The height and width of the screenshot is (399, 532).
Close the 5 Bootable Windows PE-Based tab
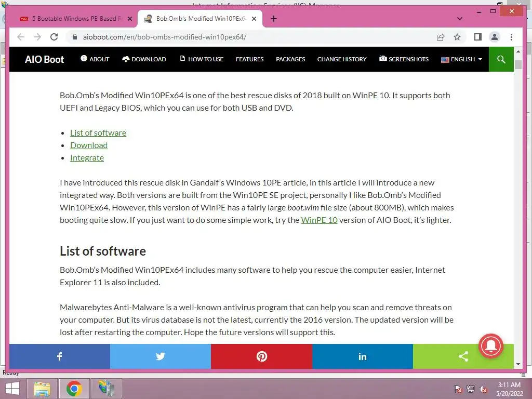[x=129, y=19]
